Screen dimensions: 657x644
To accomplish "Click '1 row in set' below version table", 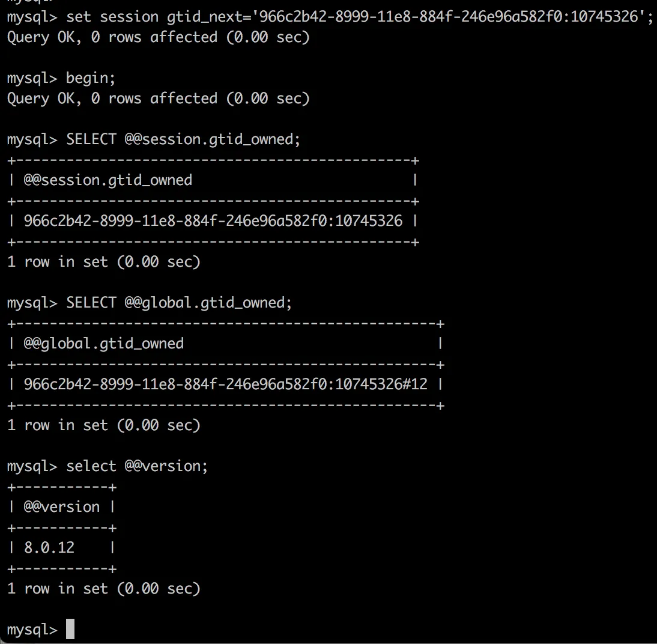I will coord(103,589).
